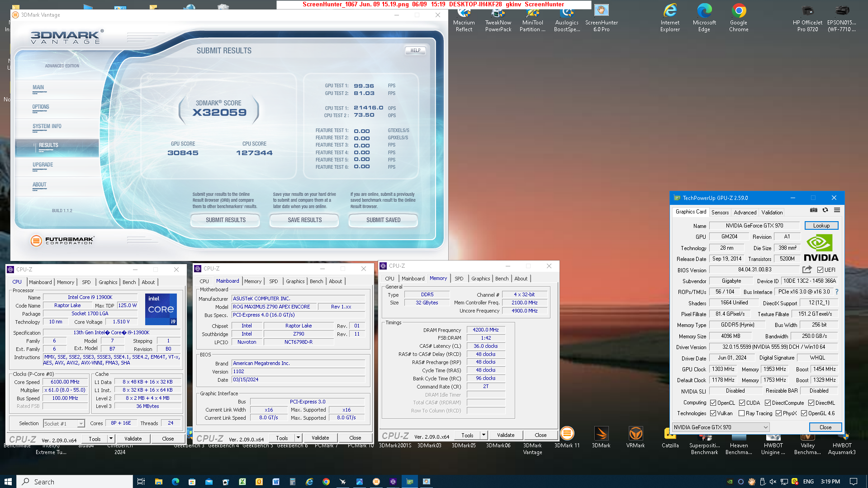Click SAVE RESULTS button
Screen dimensions: 868x488
(304, 220)
